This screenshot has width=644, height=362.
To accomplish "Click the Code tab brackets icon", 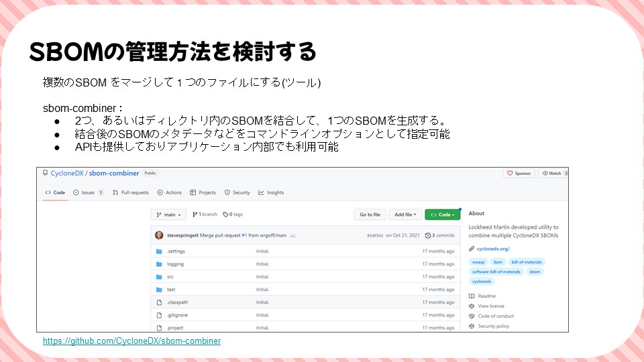I will 48,192.
